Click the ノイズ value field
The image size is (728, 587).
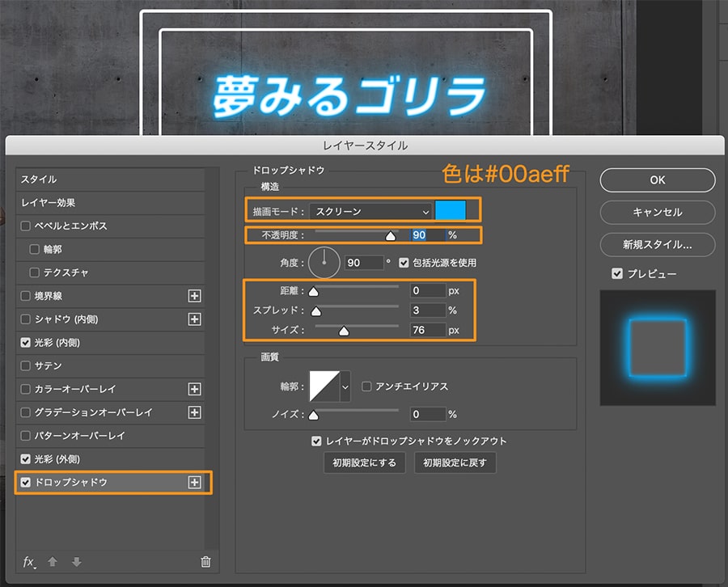coord(428,414)
